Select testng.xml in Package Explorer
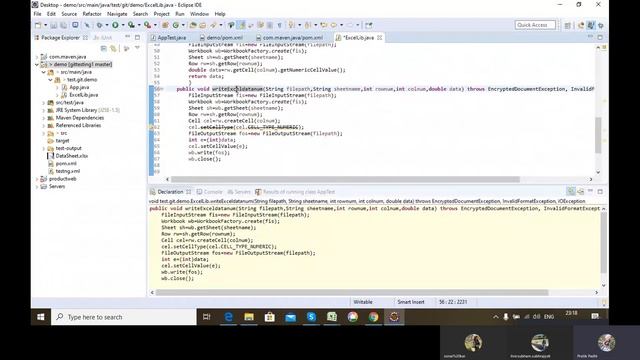 (x=67, y=171)
